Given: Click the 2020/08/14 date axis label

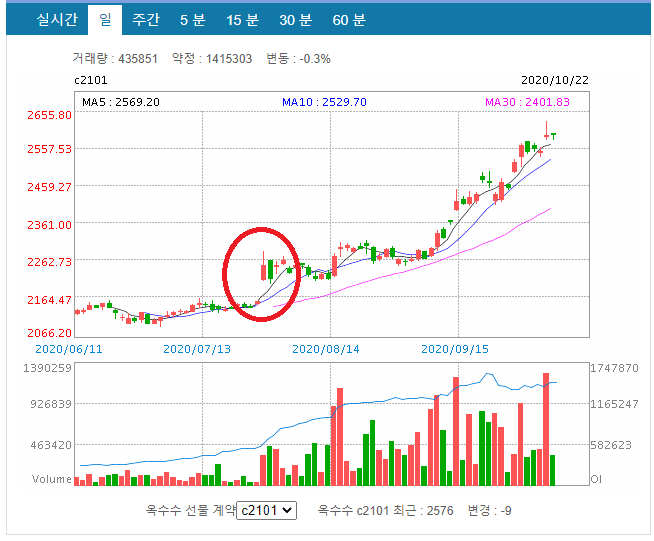Looking at the screenshot, I should pyautogui.click(x=326, y=349).
